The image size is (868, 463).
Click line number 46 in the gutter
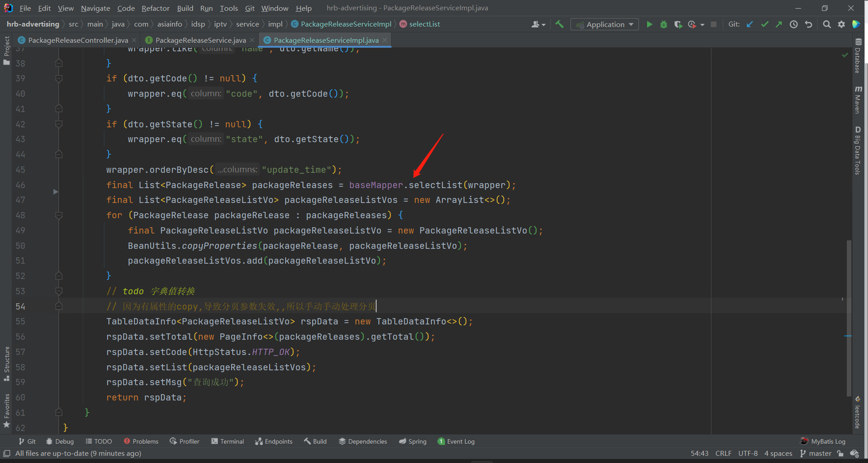click(20, 185)
